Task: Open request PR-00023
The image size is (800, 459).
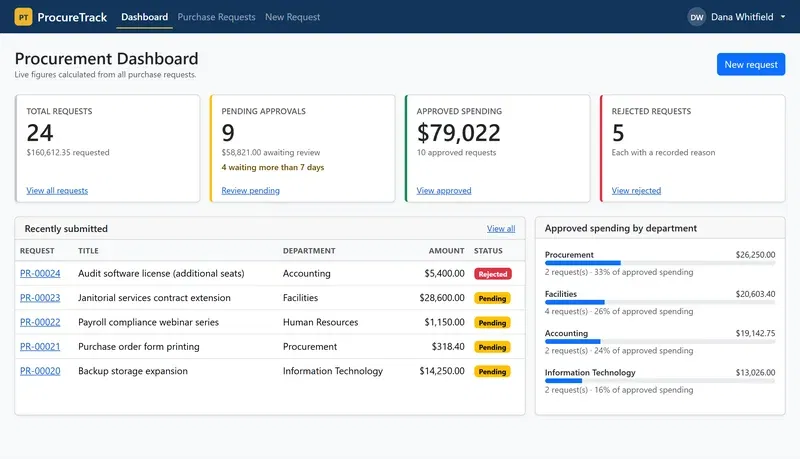Action: tap(40, 298)
